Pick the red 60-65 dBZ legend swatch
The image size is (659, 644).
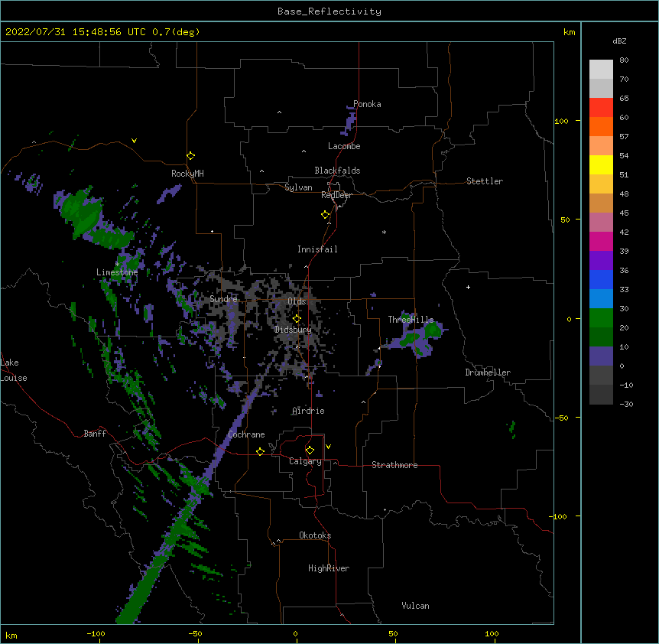tap(601, 107)
